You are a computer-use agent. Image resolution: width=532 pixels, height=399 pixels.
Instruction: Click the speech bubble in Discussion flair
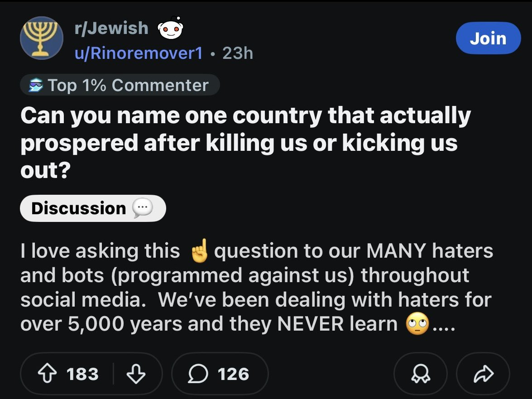142,208
